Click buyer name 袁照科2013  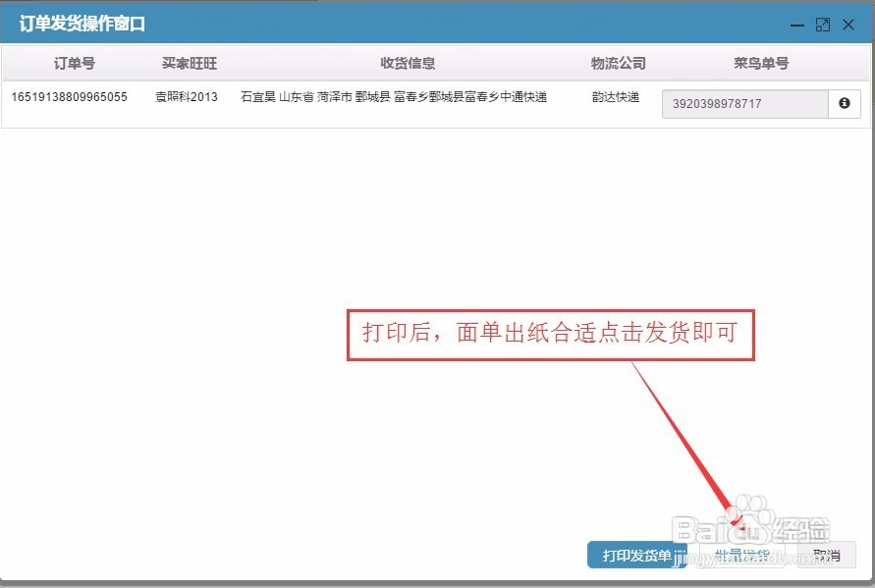[187, 97]
